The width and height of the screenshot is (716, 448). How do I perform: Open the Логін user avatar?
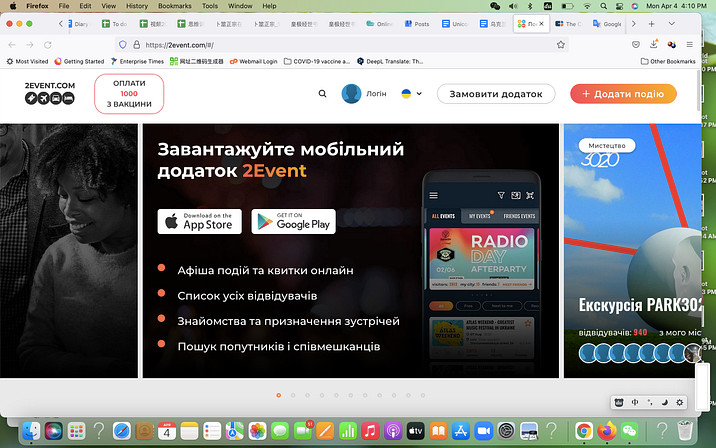coord(351,94)
